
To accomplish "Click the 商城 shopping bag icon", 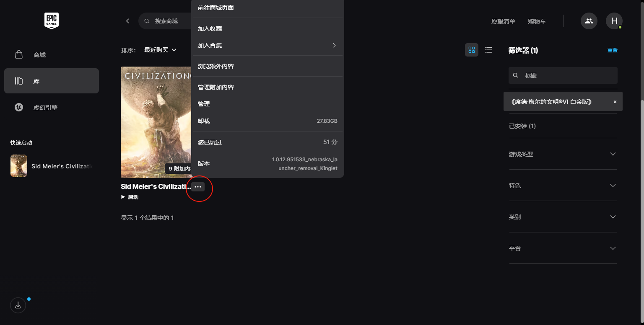I will click(x=18, y=54).
